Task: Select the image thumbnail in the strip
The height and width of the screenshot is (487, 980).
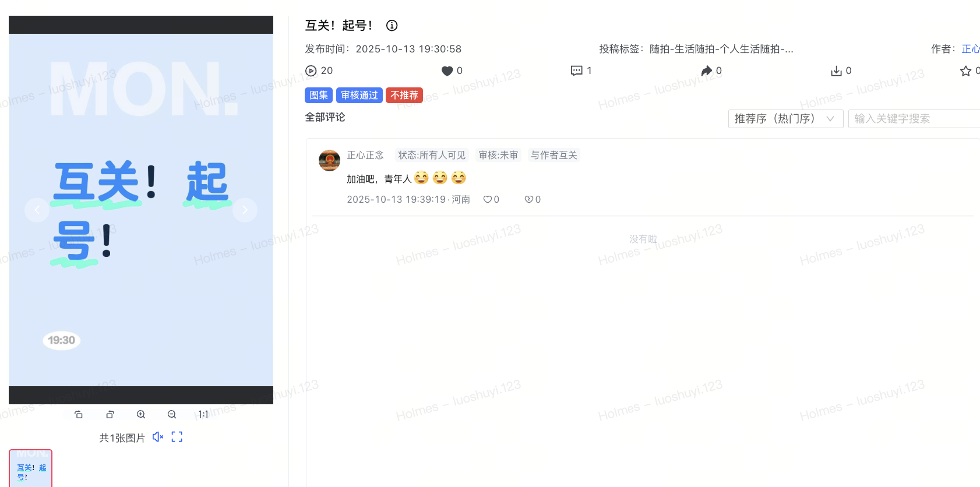Action: [30, 468]
